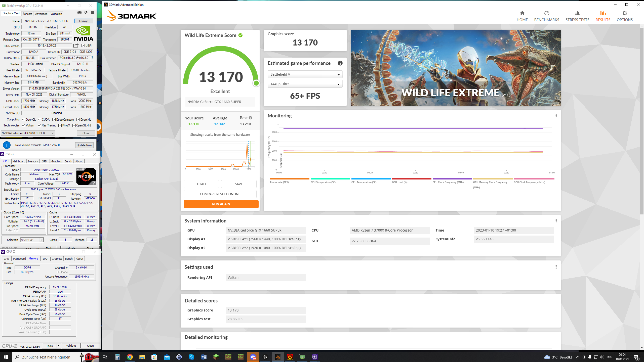Image resolution: width=644 pixels, height=362 pixels.
Task: Open Google Chrome from the taskbar
Action: click(130, 357)
